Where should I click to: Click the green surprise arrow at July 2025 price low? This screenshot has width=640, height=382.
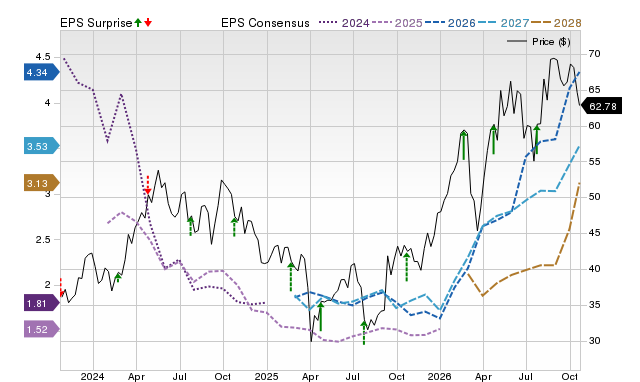point(364,333)
